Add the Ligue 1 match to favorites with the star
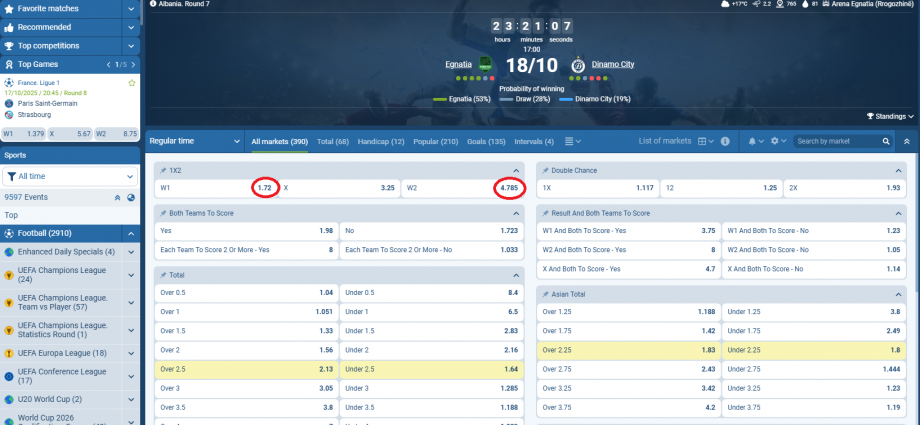The image size is (920, 425). pyautogui.click(x=132, y=83)
